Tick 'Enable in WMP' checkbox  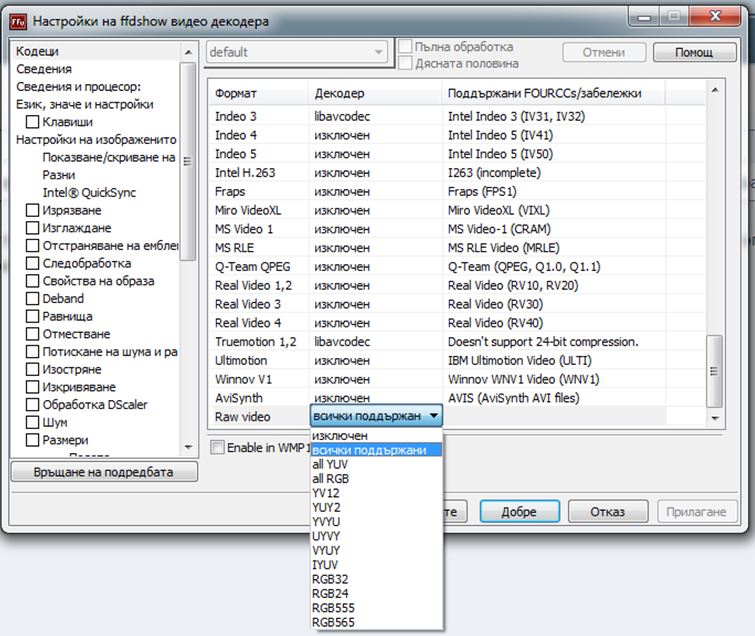(218, 447)
